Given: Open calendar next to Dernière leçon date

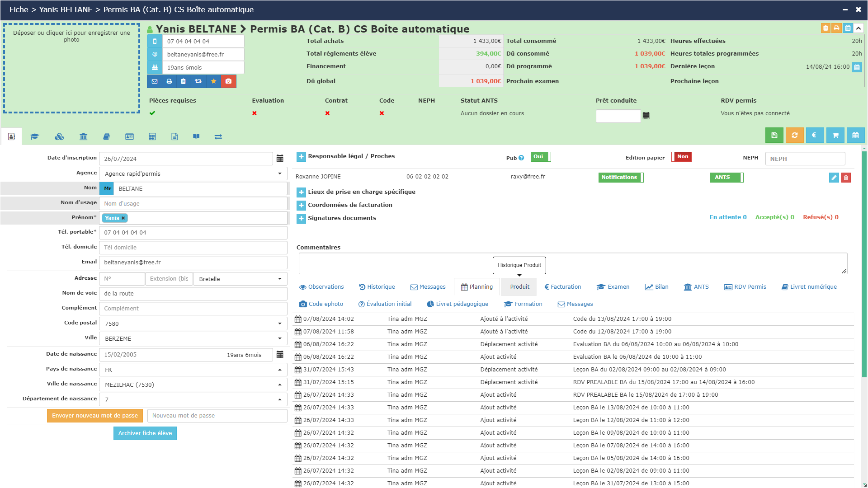Looking at the screenshot, I should pyautogui.click(x=857, y=67).
